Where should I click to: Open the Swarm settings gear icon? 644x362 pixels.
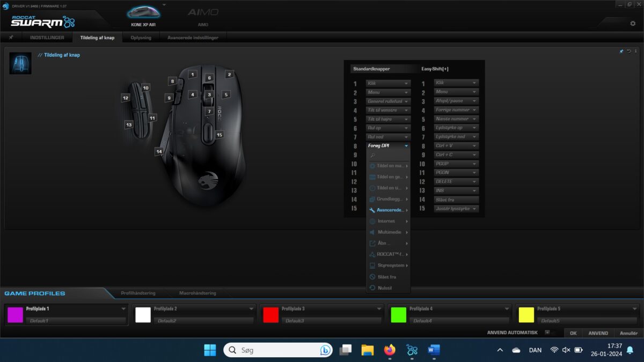click(633, 23)
